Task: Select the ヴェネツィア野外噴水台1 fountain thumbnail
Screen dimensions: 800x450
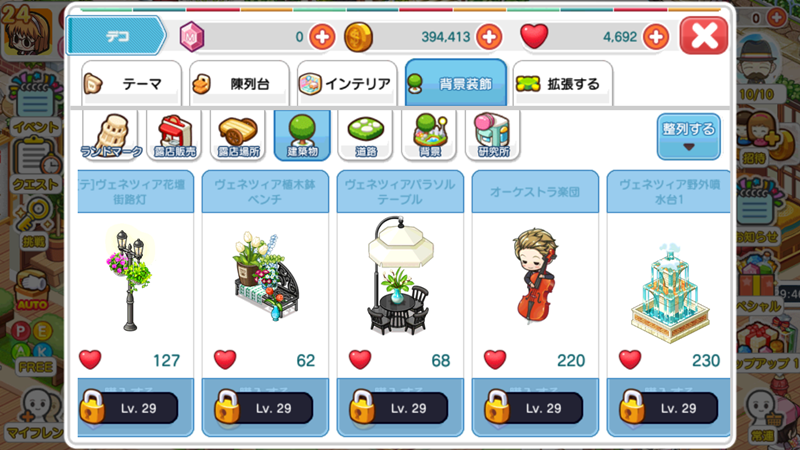Action: [670, 292]
